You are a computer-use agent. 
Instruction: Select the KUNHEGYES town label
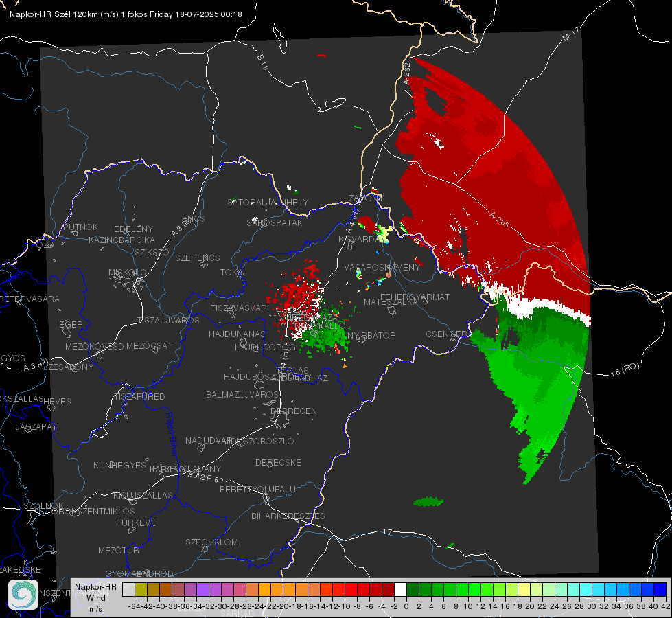tap(119, 466)
